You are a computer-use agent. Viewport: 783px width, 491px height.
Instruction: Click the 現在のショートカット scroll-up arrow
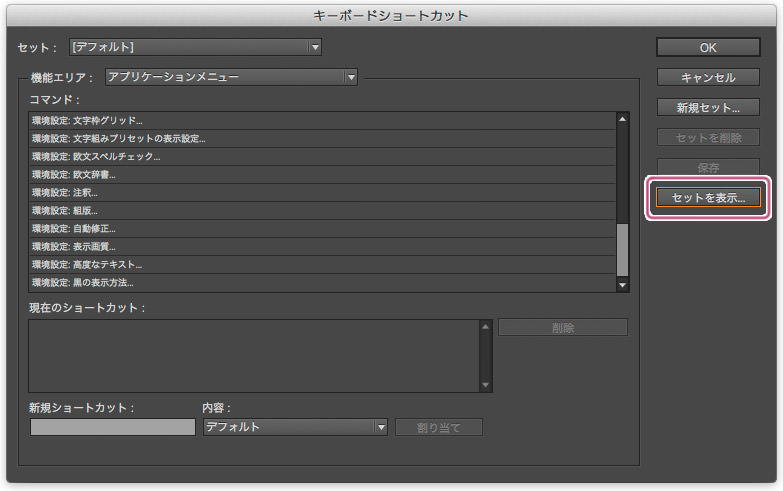[x=485, y=327]
